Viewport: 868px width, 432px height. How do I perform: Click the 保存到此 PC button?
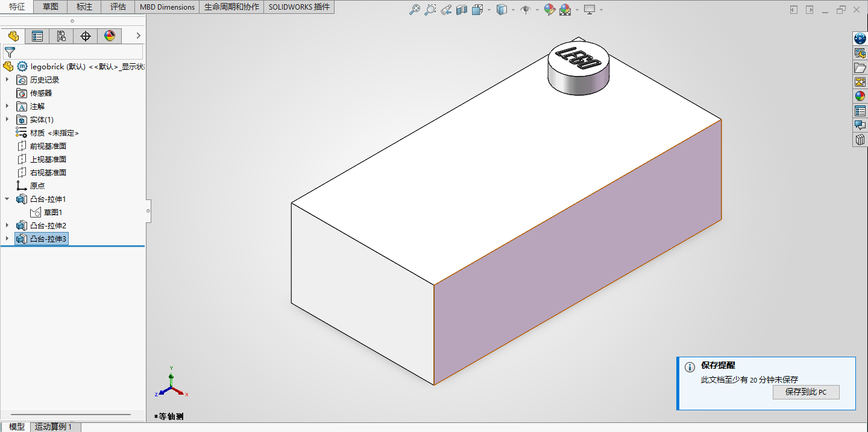click(x=806, y=392)
